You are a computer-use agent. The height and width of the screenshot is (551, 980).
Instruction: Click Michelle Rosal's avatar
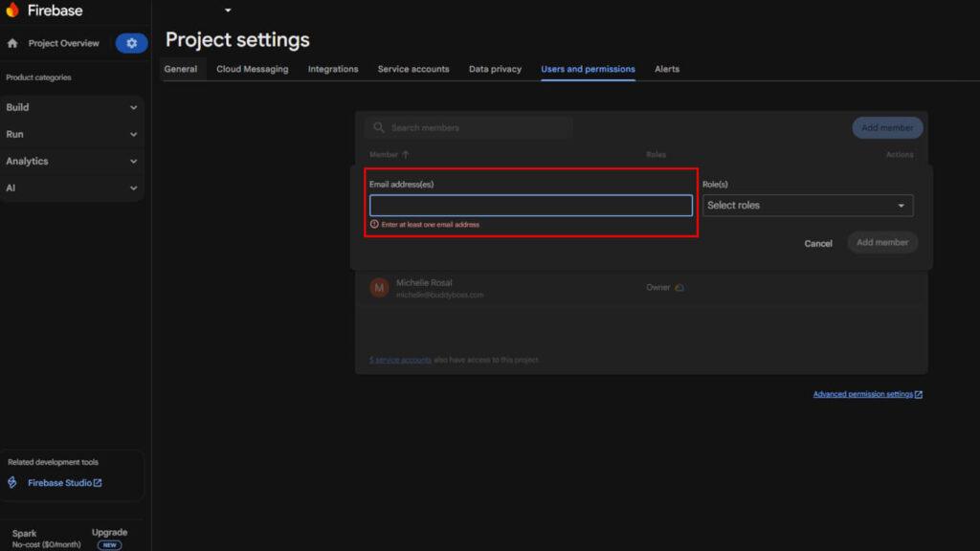pyautogui.click(x=379, y=287)
